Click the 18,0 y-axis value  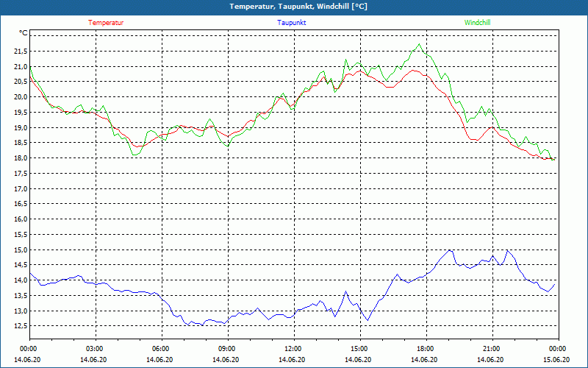21,158
